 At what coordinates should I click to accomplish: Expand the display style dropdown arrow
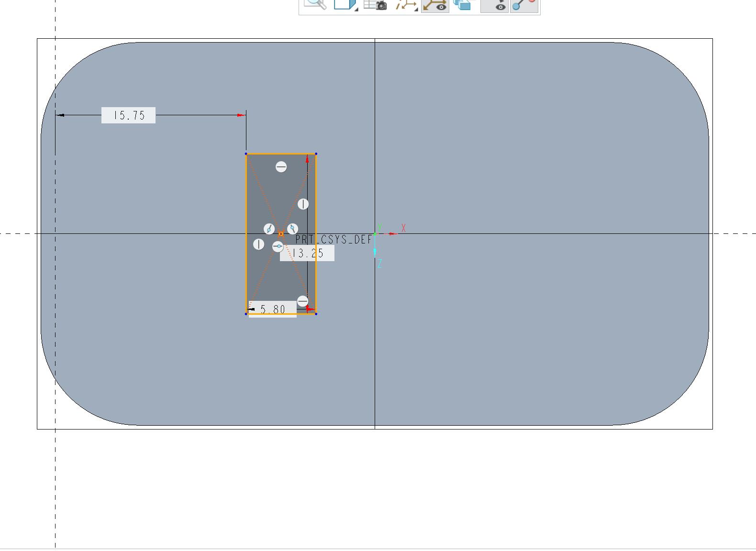point(356,9)
